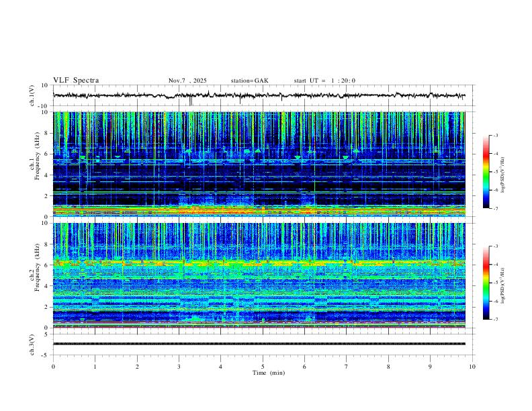
Task: Click the "5" tick of ch.3(V) axis
Action: [x=47, y=334]
